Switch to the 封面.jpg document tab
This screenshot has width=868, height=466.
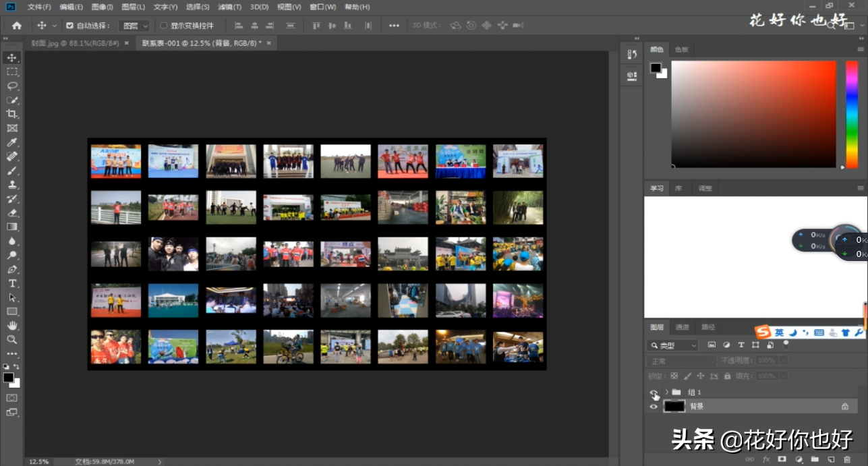click(x=75, y=42)
